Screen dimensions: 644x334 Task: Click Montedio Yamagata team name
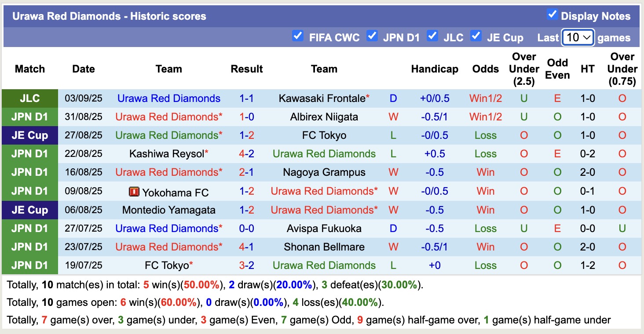[168, 210]
